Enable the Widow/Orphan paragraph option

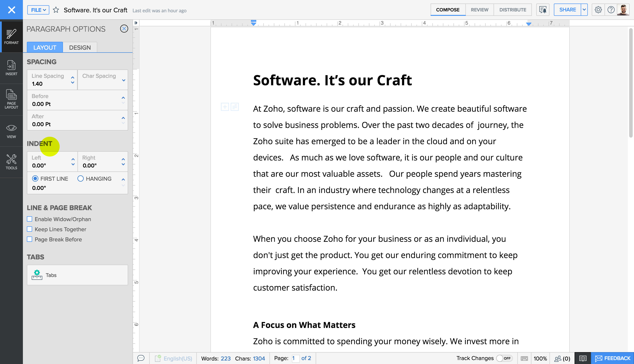coord(29,219)
